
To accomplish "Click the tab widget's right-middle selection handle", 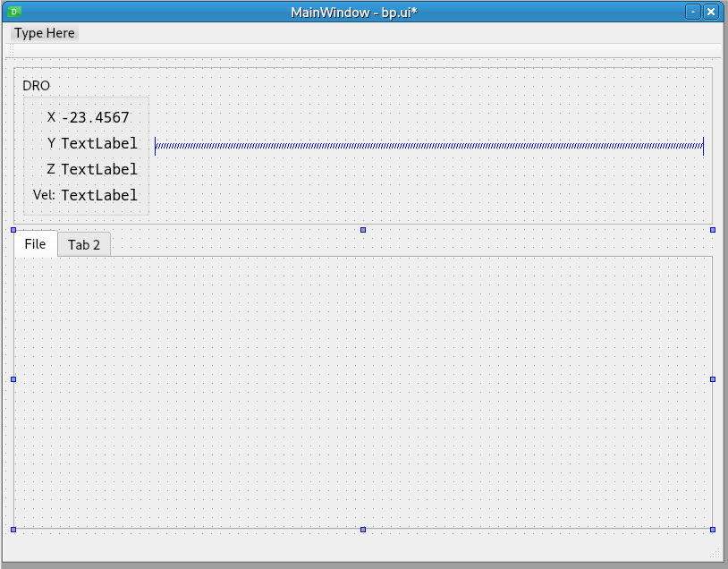I will (x=713, y=379).
